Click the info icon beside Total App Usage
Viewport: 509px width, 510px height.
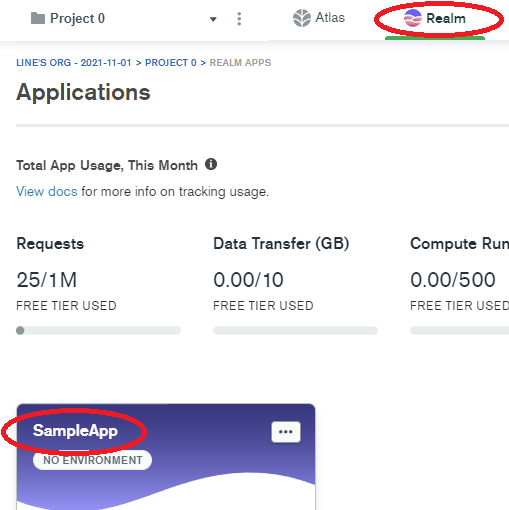point(211,164)
